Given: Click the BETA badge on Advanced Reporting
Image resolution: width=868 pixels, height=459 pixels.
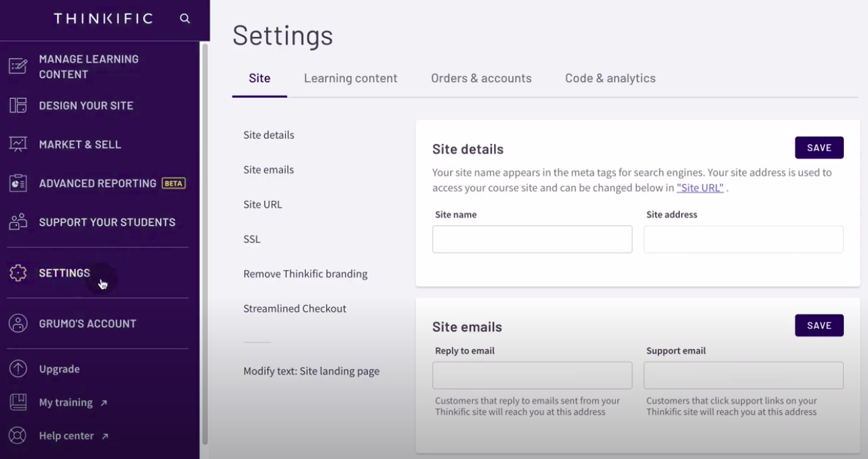Looking at the screenshot, I should [173, 183].
